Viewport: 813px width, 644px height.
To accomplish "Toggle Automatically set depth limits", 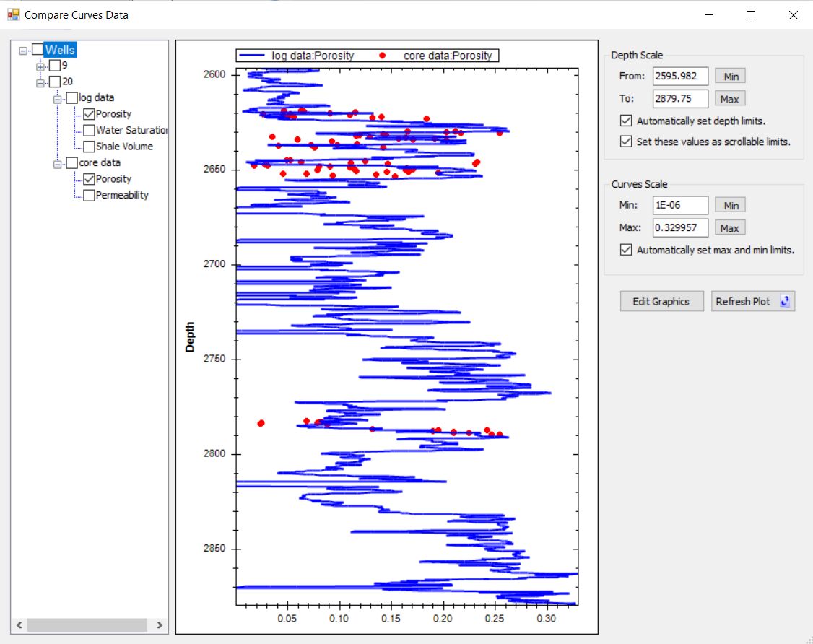I will tap(626, 121).
